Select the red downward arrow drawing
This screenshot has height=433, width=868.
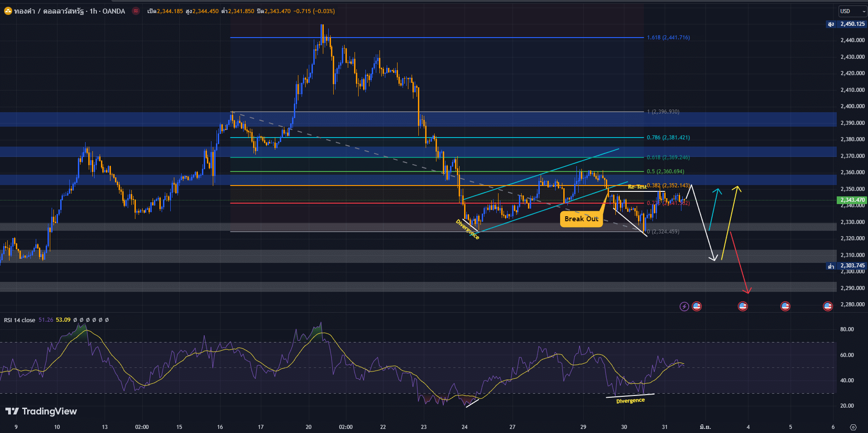[x=739, y=262]
